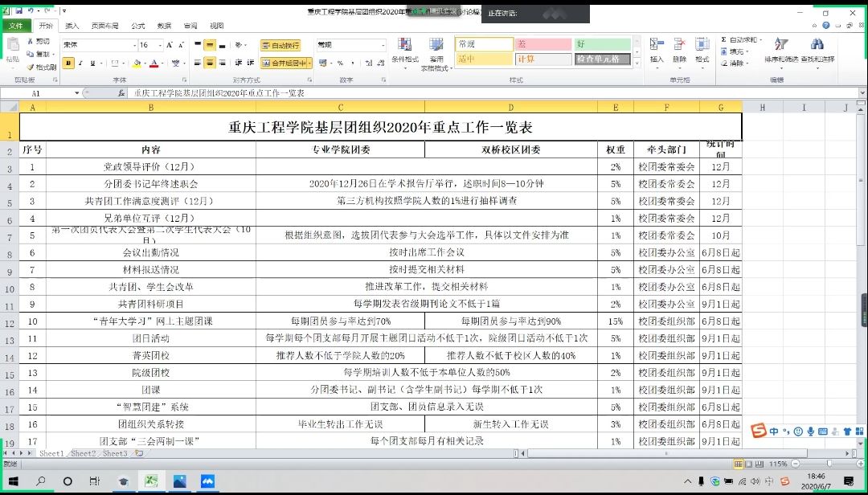The width and height of the screenshot is (868, 495).
Task: Open Sheet2 worksheet tab
Action: point(83,453)
